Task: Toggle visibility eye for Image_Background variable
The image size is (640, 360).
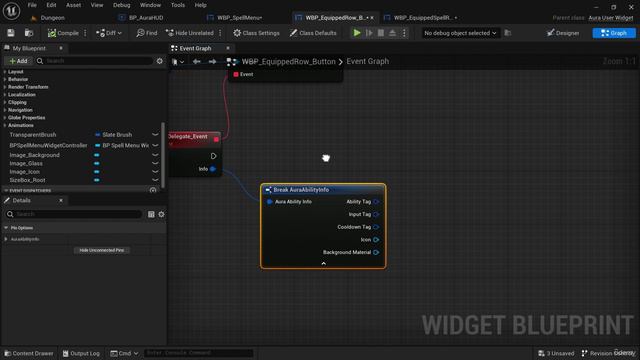Action: click(155, 155)
